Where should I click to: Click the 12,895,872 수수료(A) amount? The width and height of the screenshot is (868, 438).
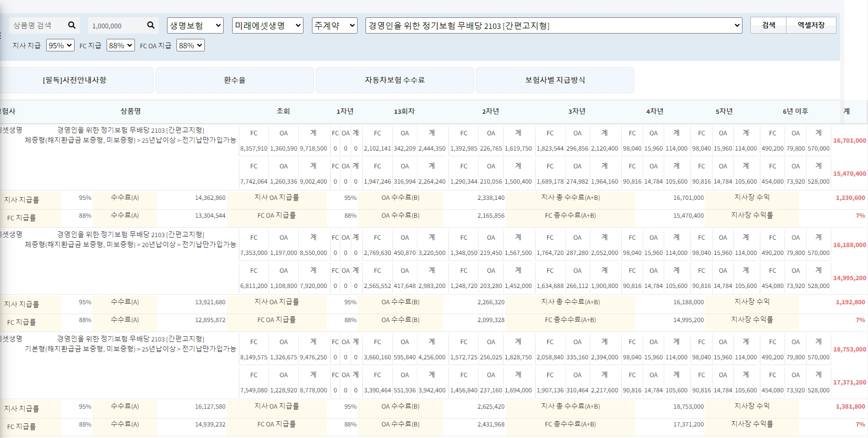pyautogui.click(x=210, y=320)
